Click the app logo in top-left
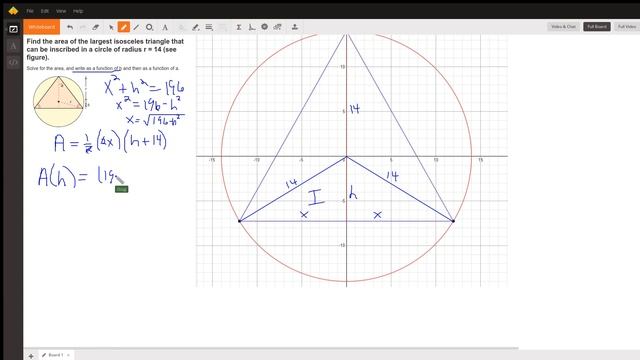Viewport: 640px width, 360px height. click(x=13, y=11)
